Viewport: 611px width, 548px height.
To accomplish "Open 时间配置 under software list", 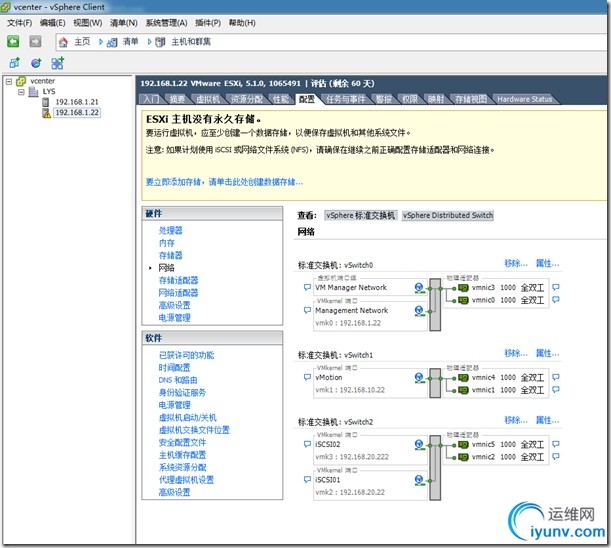I will 175,368.
